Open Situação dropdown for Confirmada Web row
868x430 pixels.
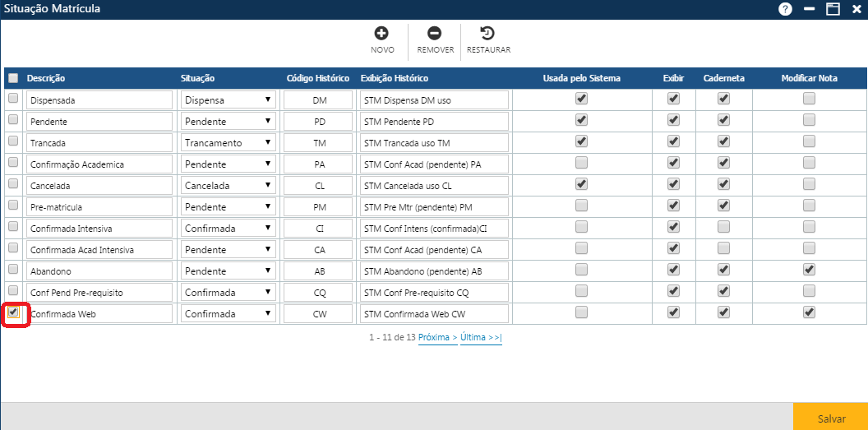pyautogui.click(x=229, y=314)
